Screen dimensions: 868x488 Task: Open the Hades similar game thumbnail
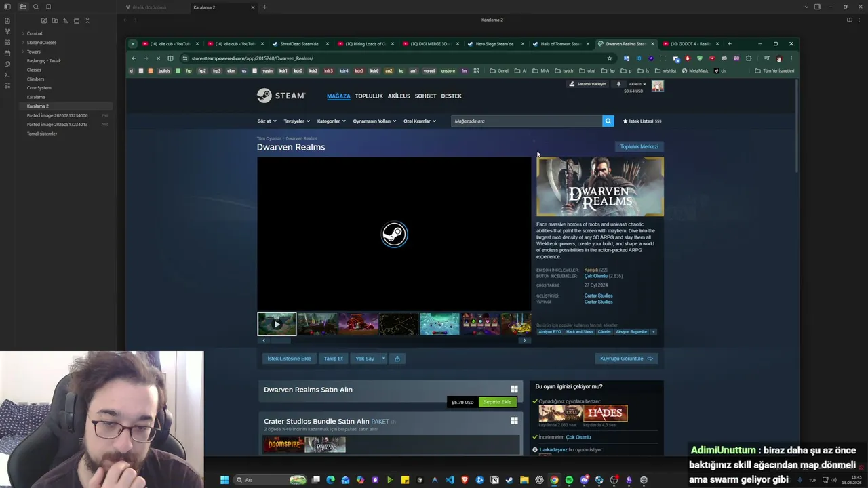pyautogui.click(x=605, y=413)
